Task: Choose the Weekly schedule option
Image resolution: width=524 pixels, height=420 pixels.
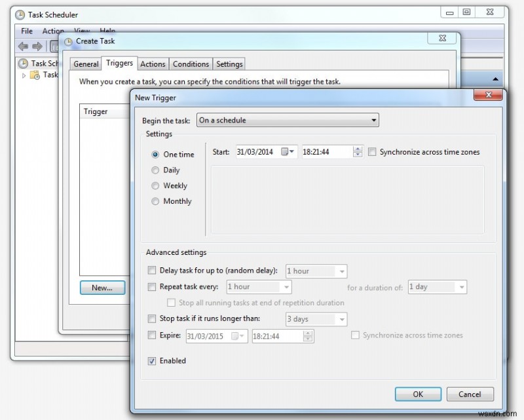Action: pos(155,185)
